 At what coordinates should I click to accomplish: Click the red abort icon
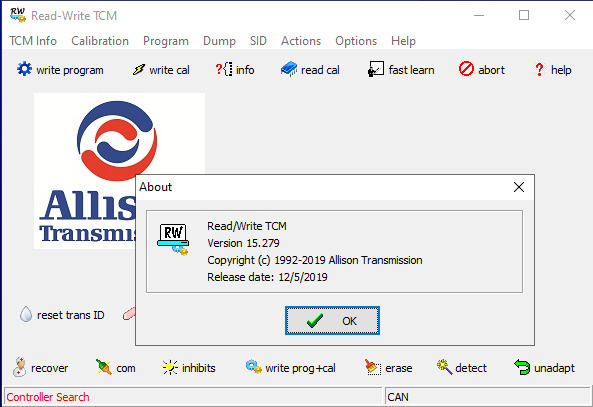click(466, 69)
